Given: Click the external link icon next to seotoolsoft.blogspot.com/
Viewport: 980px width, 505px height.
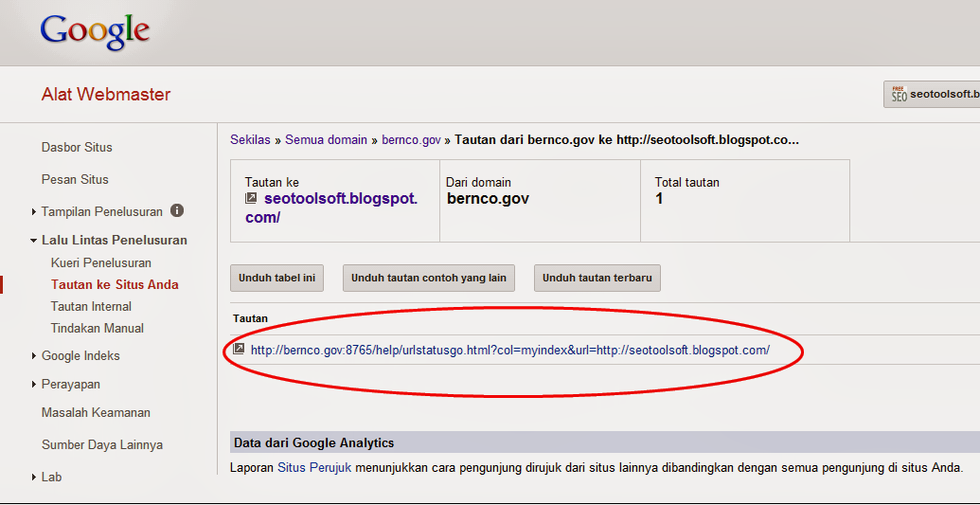Looking at the screenshot, I should coord(251,198).
